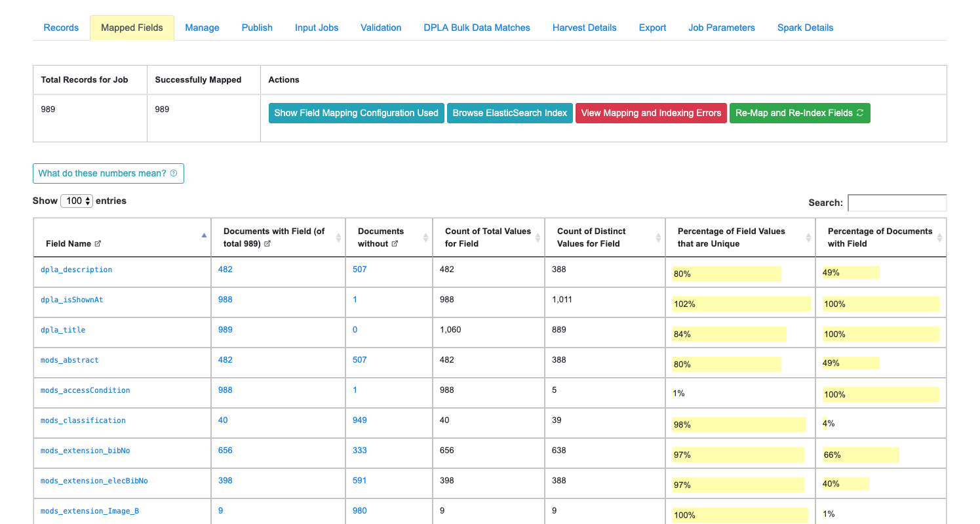Sort by Count of Total Values arrows
980x524 pixels.
tap(538, 237)
